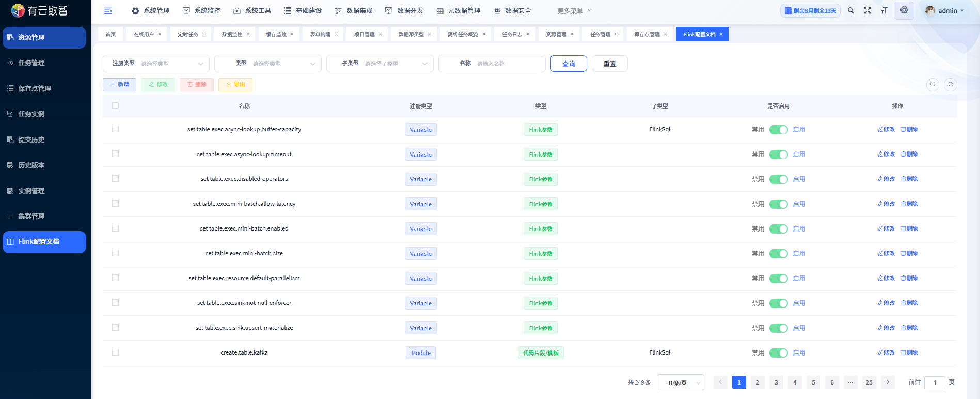Toggle enable switch for create.table.kafka row

click(x=778, y=353)
